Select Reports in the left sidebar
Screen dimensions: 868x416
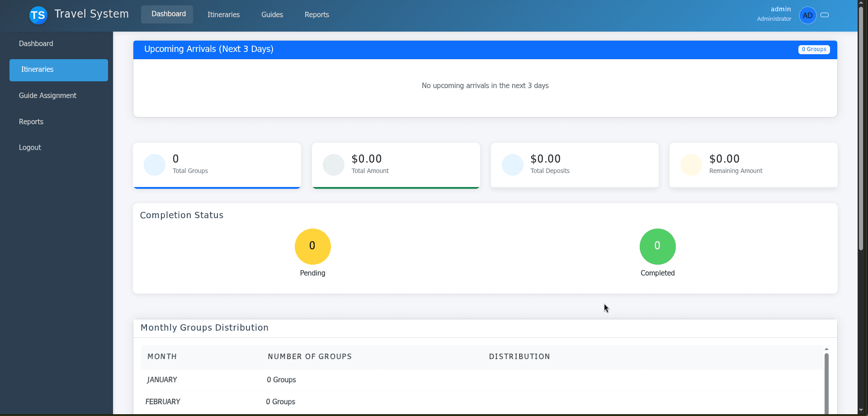pos(31,122)
